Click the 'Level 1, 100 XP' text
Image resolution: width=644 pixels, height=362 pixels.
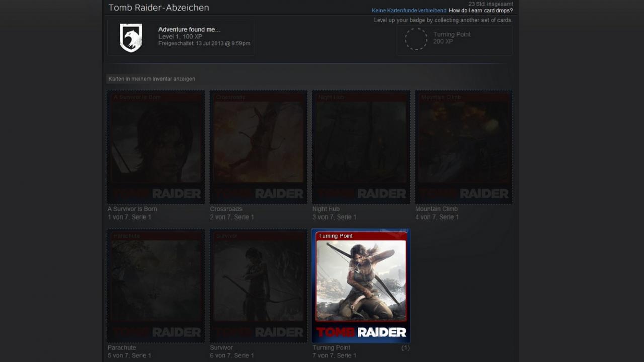click(x=180, y=37)
